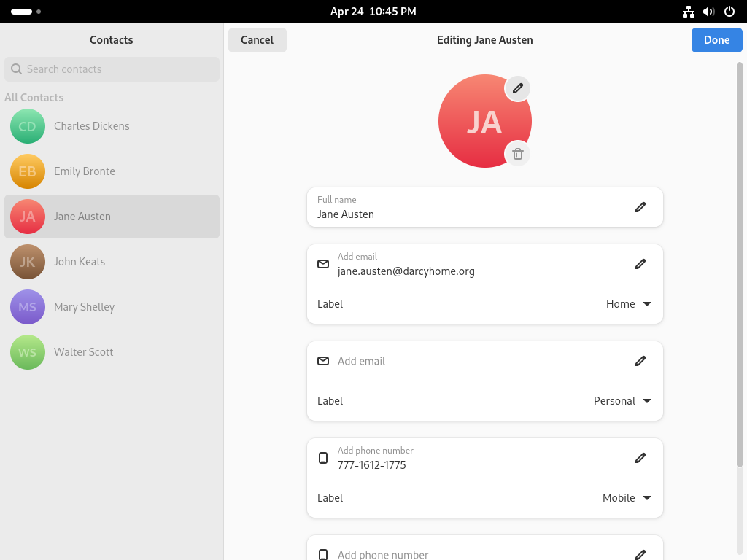Open the network status icon in top bar
This screenshot has height=560, width=747.
[x=689, y=12]
